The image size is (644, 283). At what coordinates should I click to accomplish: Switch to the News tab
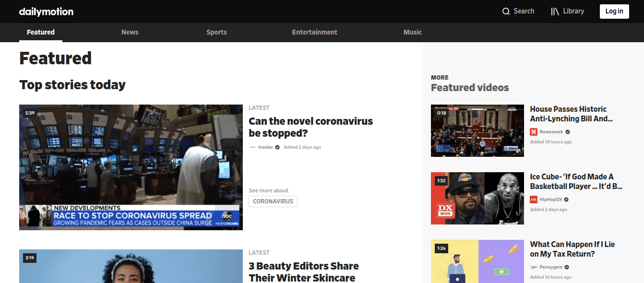click(x=130, y=32)
